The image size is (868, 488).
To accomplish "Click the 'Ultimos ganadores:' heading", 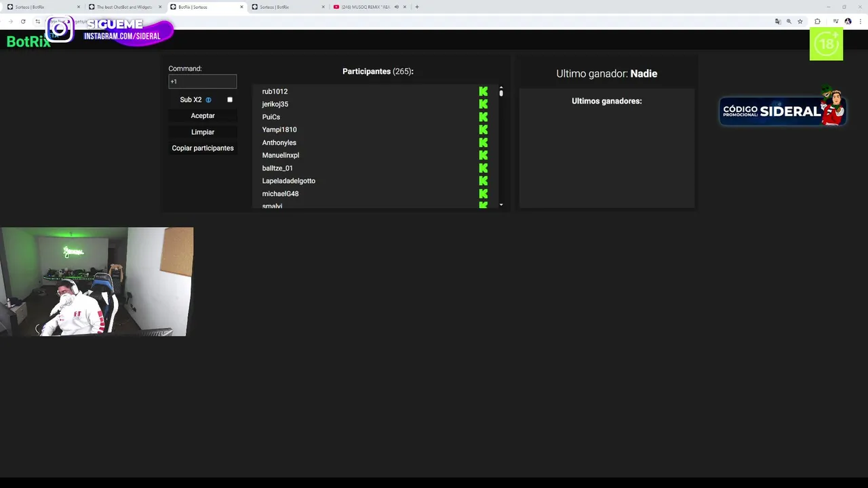I will [x=607, y=101].
